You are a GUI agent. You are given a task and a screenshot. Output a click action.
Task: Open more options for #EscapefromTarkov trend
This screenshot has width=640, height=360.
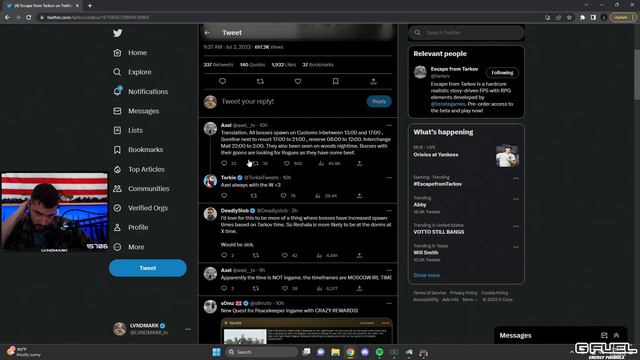click(x=516, y=178)
